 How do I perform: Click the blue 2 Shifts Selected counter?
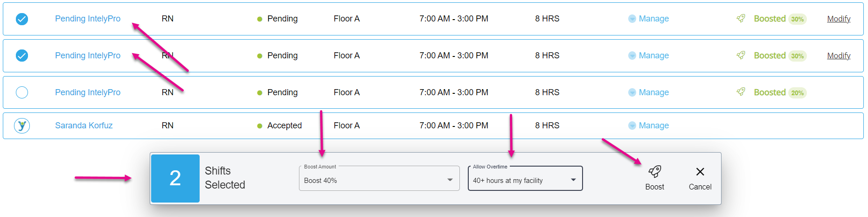click(175, 178)
